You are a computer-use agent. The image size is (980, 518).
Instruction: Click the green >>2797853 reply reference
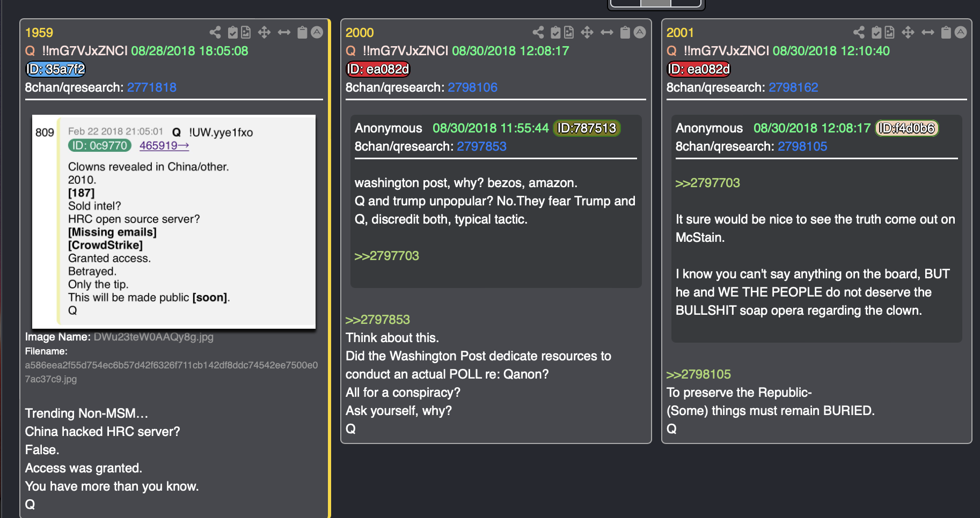click(x=378, y=320)
